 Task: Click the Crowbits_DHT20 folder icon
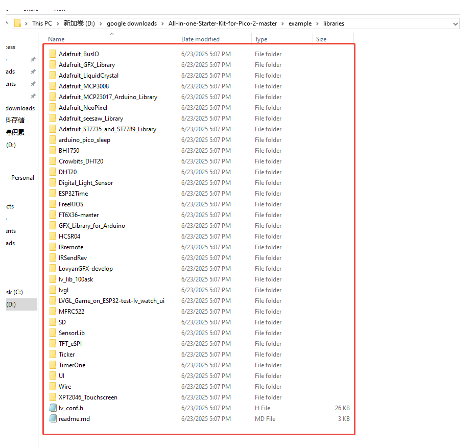pyautogui.click(x=53, y=161)
